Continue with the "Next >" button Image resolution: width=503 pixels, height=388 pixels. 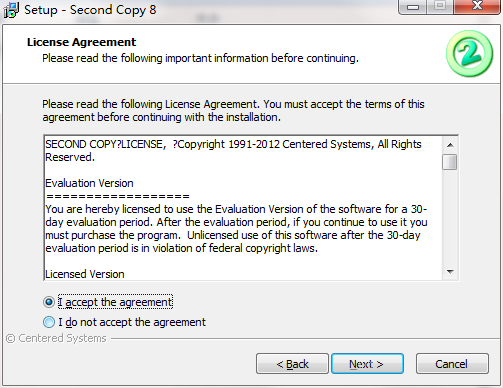click(x=367, y=364)
